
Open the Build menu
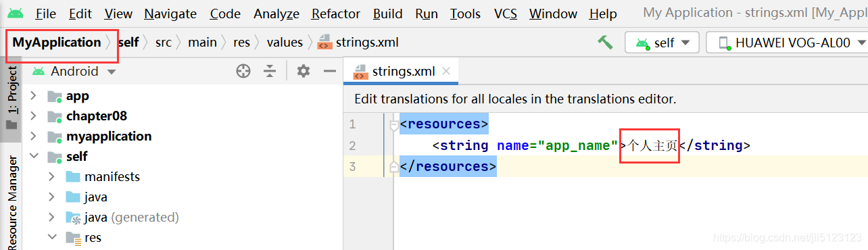388,14
